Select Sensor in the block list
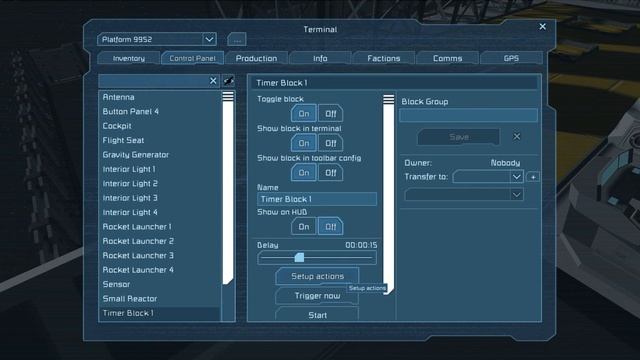Screen dimensions: 640x360 tap(160, 284)
